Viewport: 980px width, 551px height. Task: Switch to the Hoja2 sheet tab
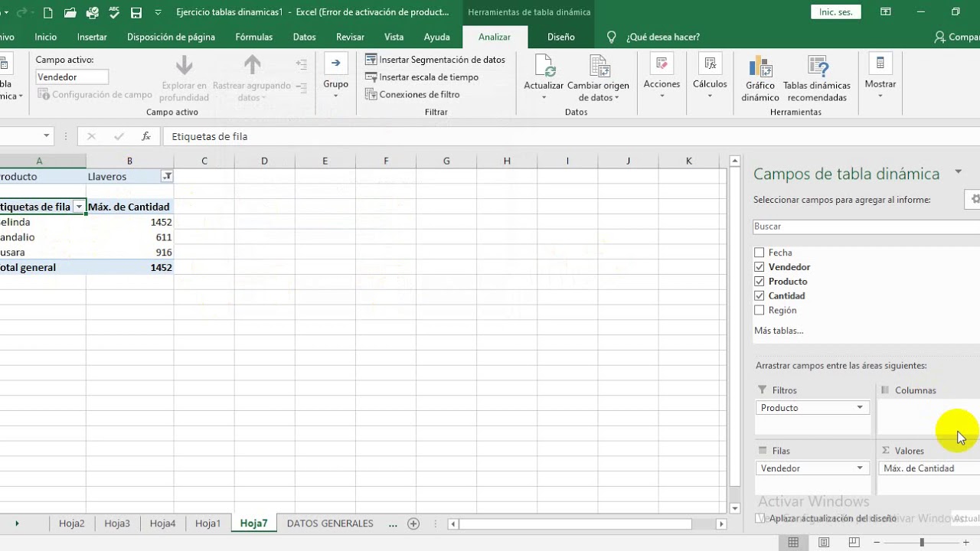(71, 523)
